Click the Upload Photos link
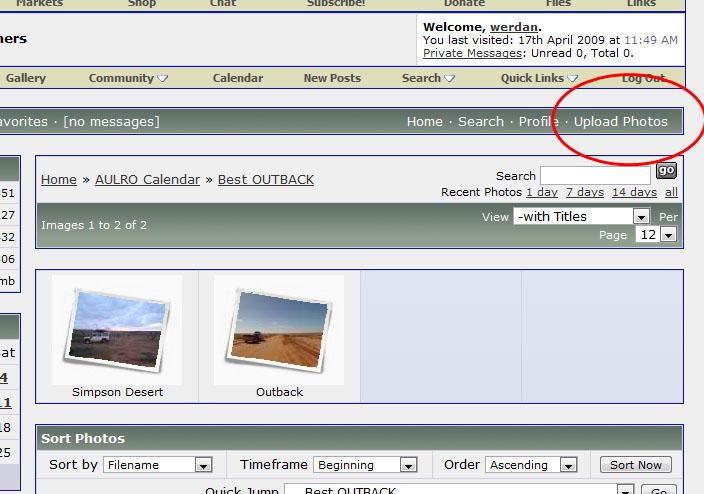 click(620, 122)
